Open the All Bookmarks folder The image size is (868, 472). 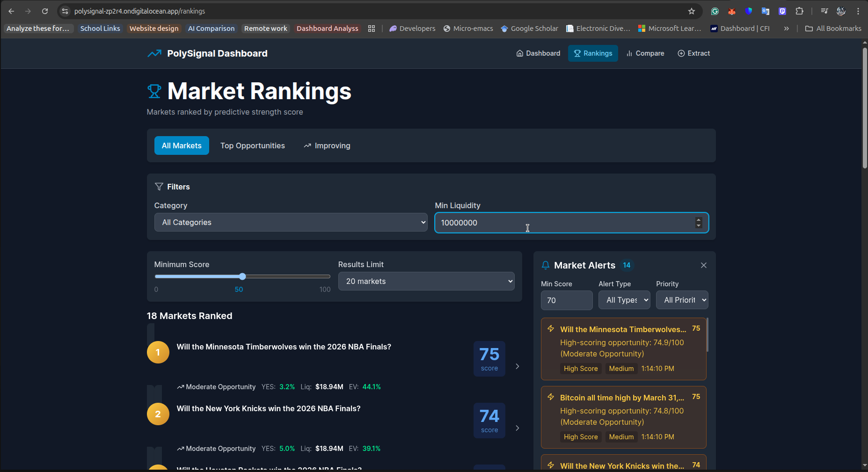pyautogui.click(x=833, y=29)
